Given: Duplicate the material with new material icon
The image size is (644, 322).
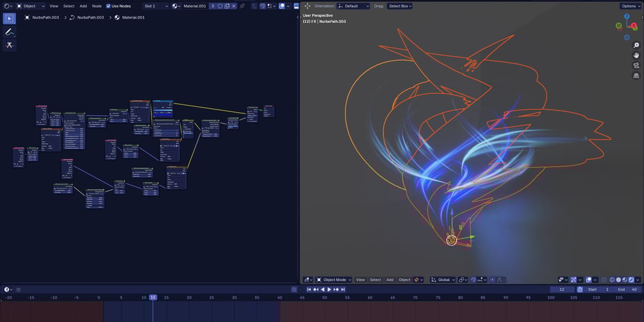Looking at the screenshot, I should 227,6.
